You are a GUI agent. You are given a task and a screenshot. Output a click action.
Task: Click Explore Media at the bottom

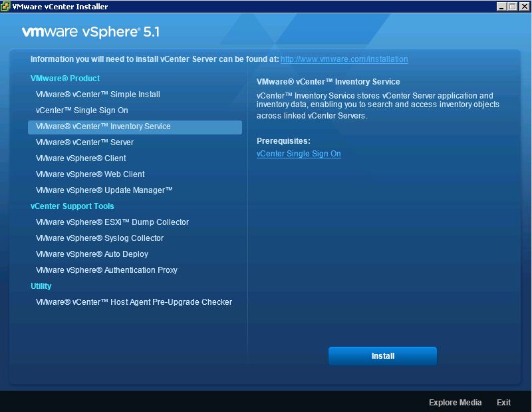[456, 403]
